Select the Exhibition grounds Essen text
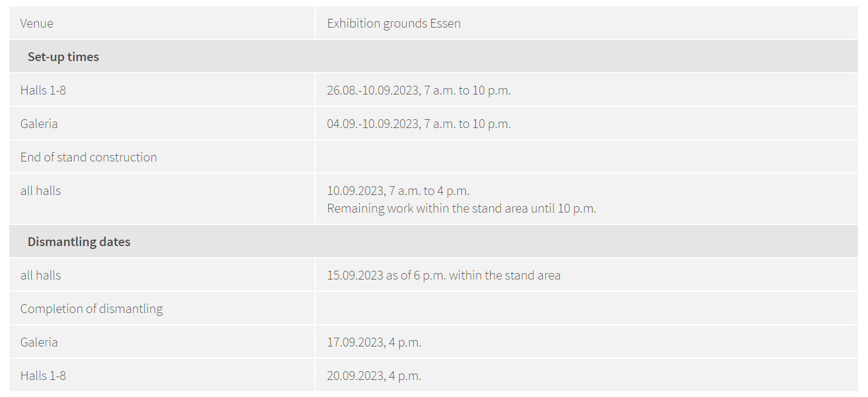Viewport: 868px width, 397px height. tap(394, 23)
